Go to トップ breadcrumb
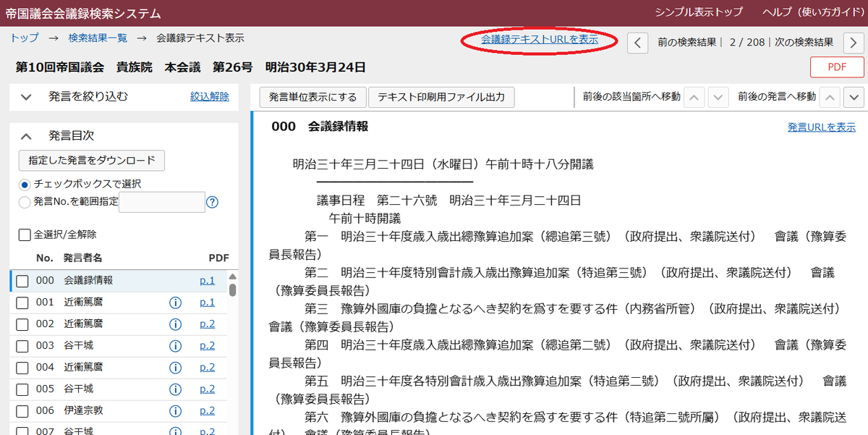This screenshot has height=435, width=868. (25, 38)
